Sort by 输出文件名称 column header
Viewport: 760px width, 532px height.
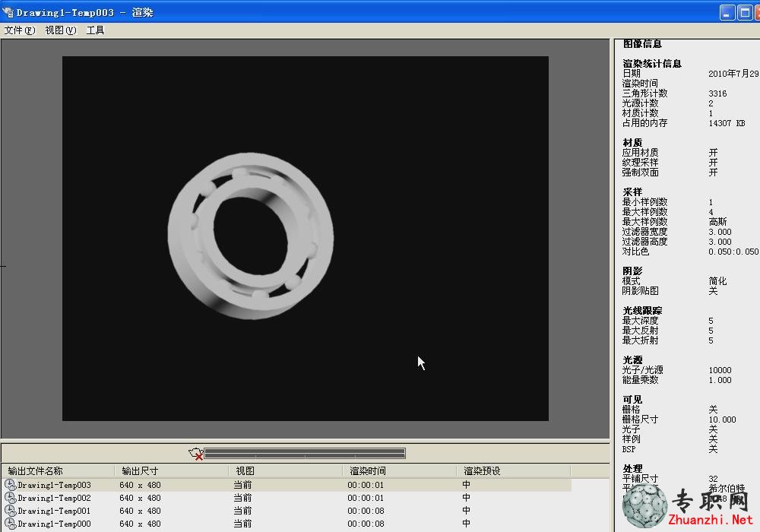[x=59, y=471]
